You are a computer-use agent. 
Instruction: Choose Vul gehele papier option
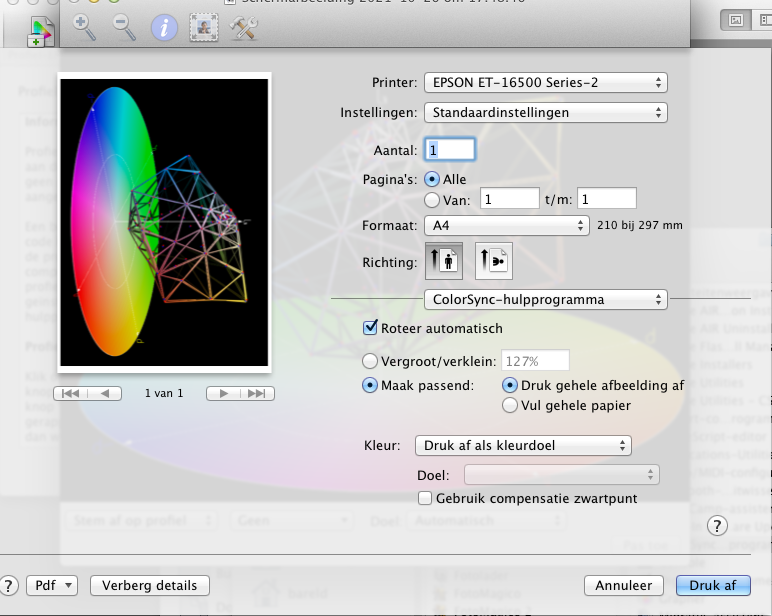(510, 405)
